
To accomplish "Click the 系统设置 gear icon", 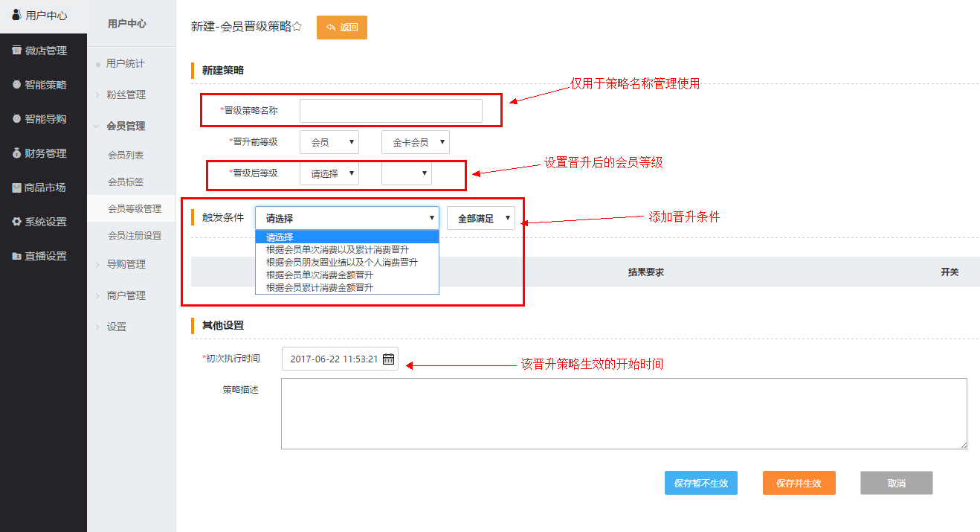I will tap(16, 222).
